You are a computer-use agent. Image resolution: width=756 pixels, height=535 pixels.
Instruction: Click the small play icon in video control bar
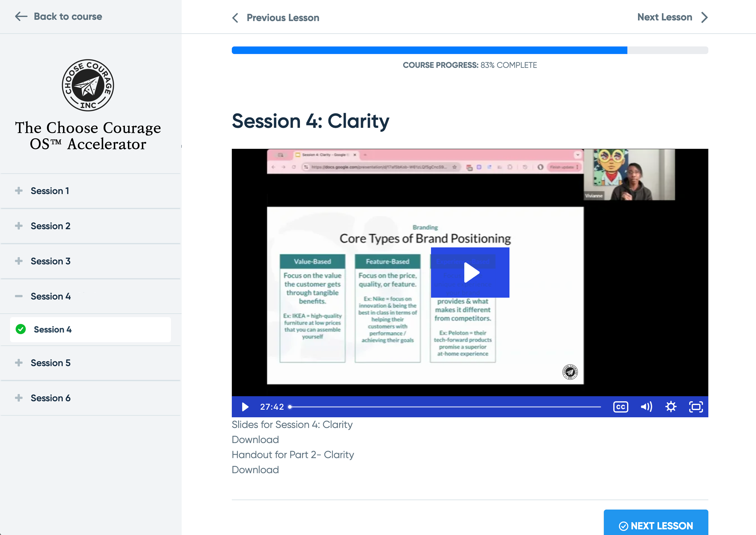pyautogui.click(x=245, y=407)
